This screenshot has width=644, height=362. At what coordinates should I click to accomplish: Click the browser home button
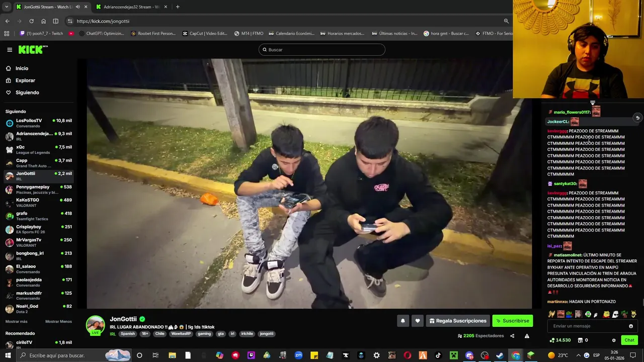tap(43, 21)
